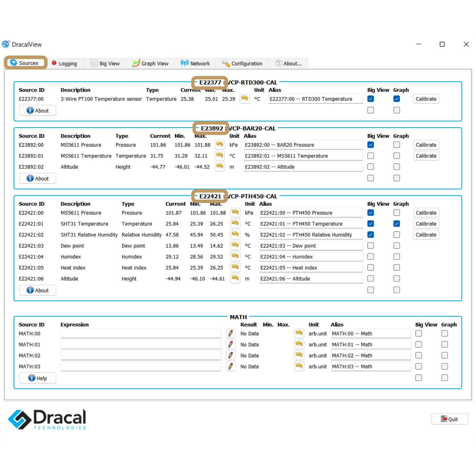
Task: Edit the MATH:00 expression with pencil icon
Action: pos(231,334)
